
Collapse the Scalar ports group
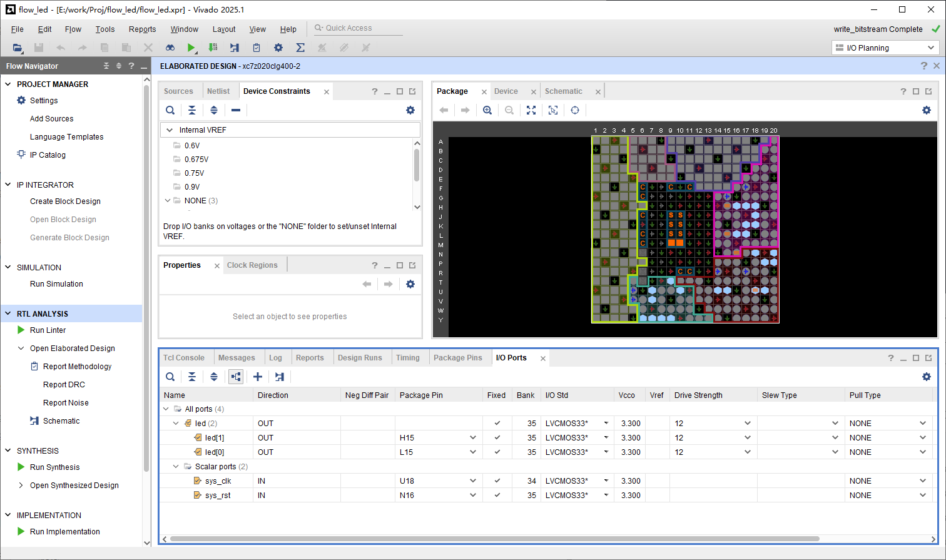(x=176, y=467)
